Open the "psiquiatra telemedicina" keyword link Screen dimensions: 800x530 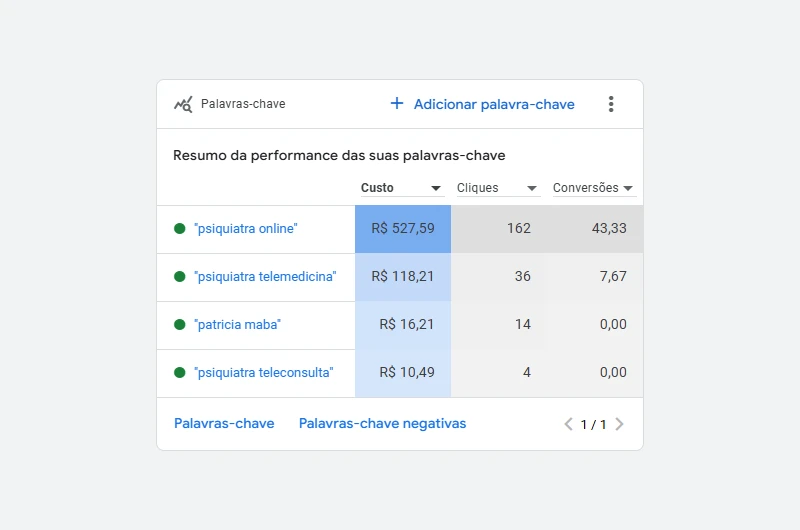click(265, 277)
